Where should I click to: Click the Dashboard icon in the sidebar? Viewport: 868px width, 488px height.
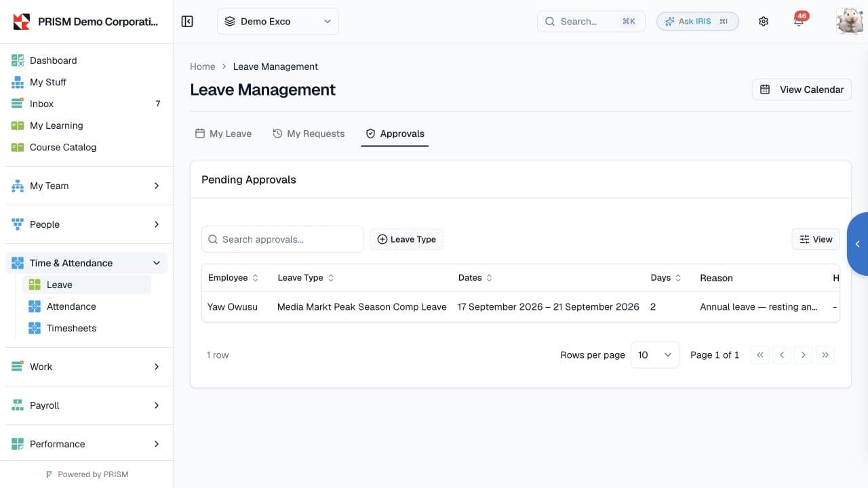(18, 60)
